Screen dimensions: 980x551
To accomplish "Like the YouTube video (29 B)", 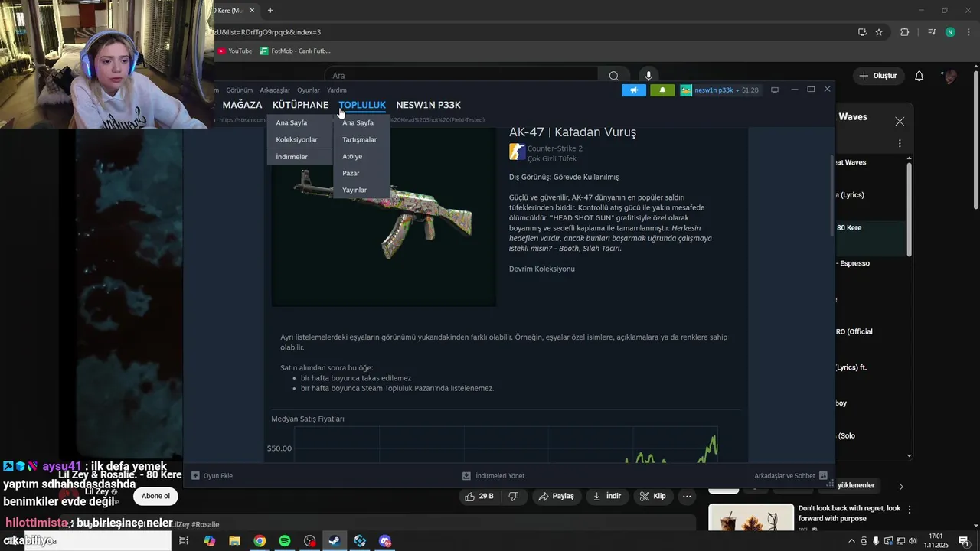I will 479,496.
